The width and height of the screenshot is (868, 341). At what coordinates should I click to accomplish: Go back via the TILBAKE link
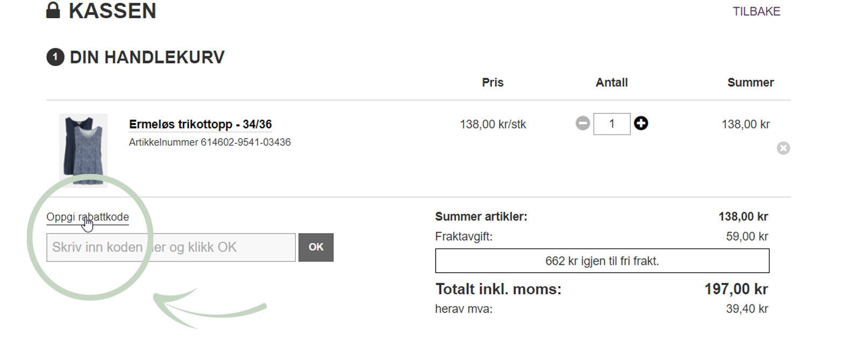point(756,11)
